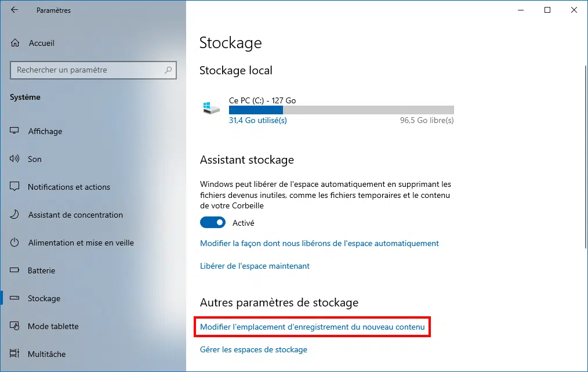Click the C: drive usage bar
This screenshot has height=372, width=588.
click(x=341, y=110)
